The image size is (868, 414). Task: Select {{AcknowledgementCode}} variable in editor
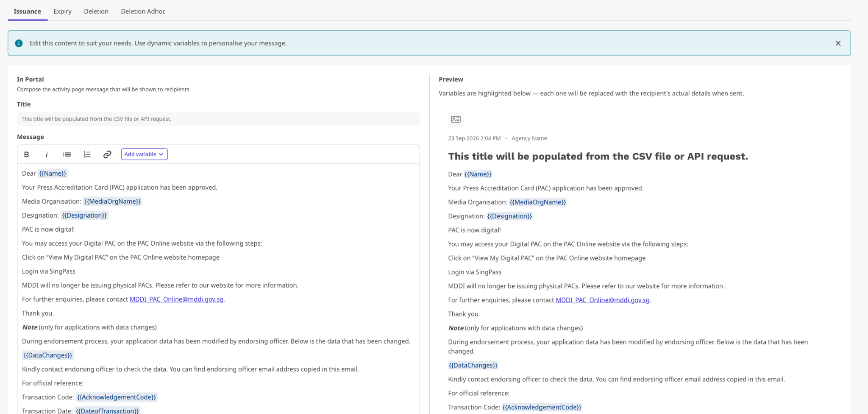(x=117, y=397)
